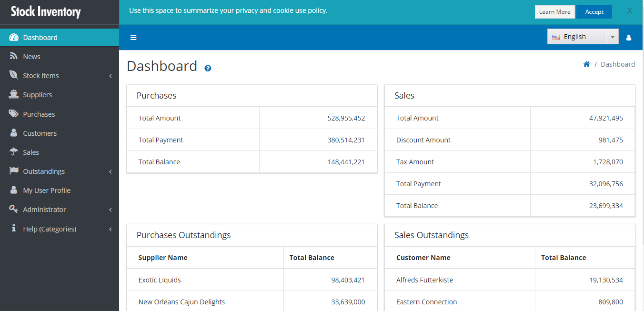
Task: Select Dashboard in the sidebar menu
Action: (40, 37)
